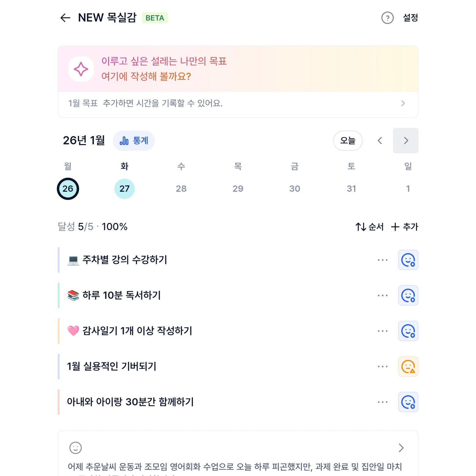
Task: Open the 통계 statistics chart button
Action: tap(134, 141)
